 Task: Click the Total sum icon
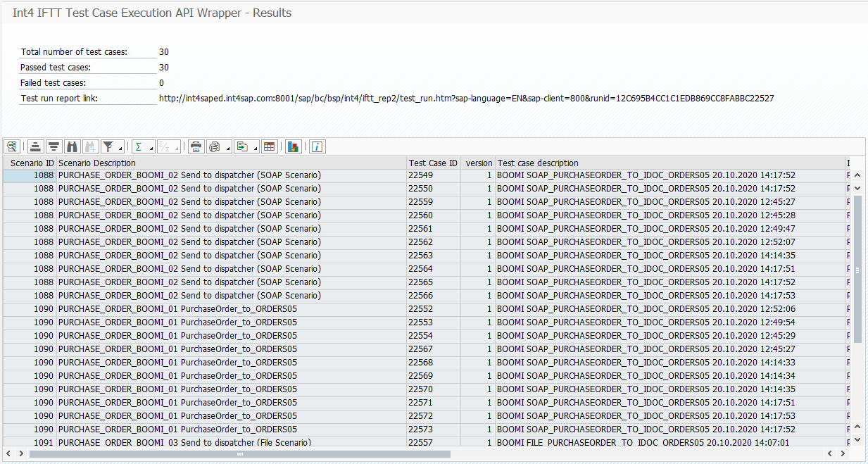click(x=139, y=146)
